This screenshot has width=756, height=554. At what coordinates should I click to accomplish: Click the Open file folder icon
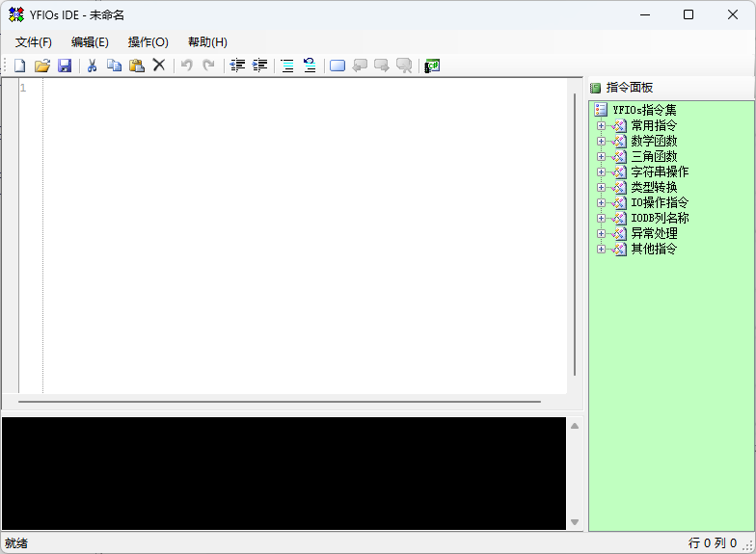tap(41, 66)
